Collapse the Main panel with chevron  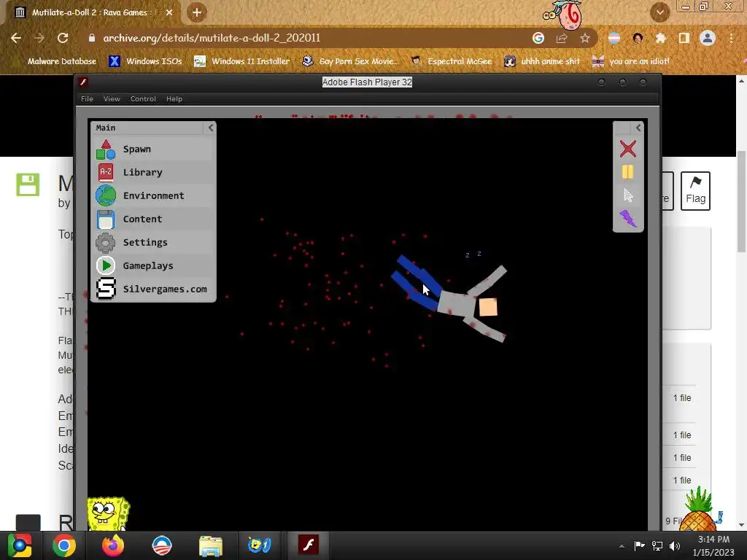[x=211, y=128]
